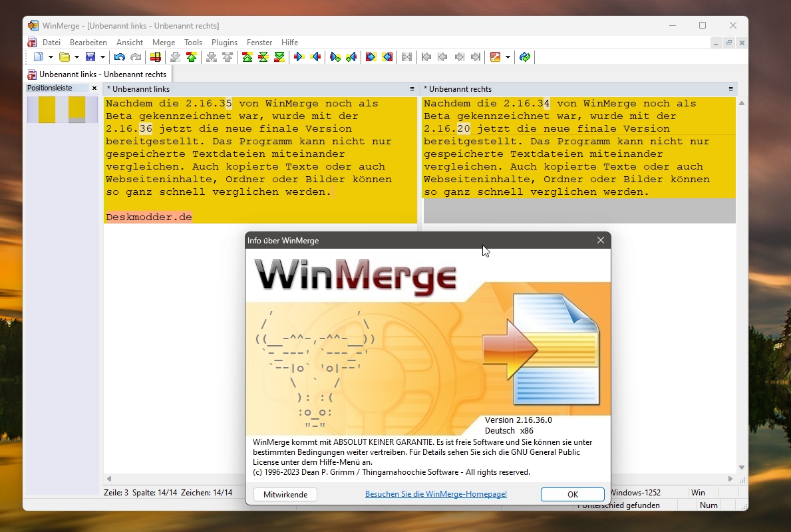Open the left pane header menu (≡)
791x532 pixels.
coord(412,88)
